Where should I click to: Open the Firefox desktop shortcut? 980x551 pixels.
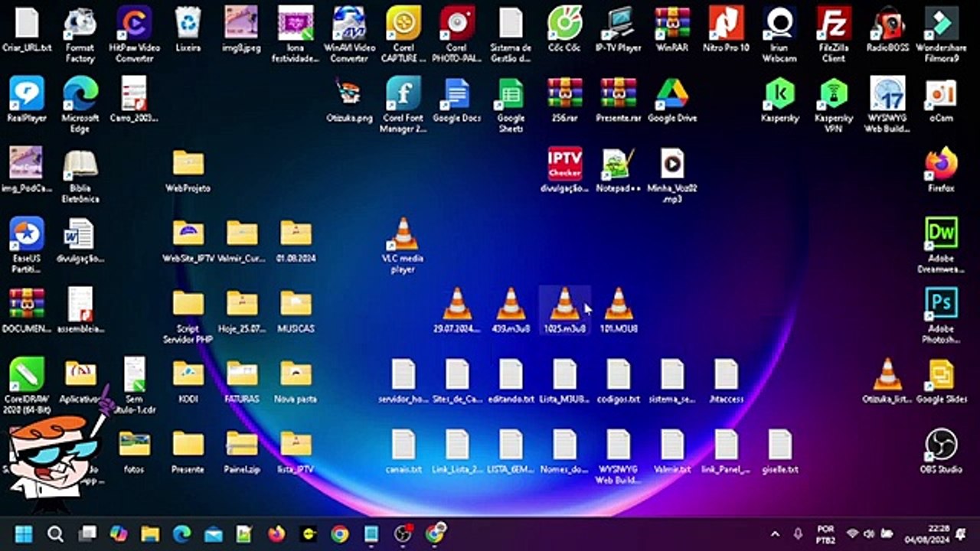pos(941,170)
